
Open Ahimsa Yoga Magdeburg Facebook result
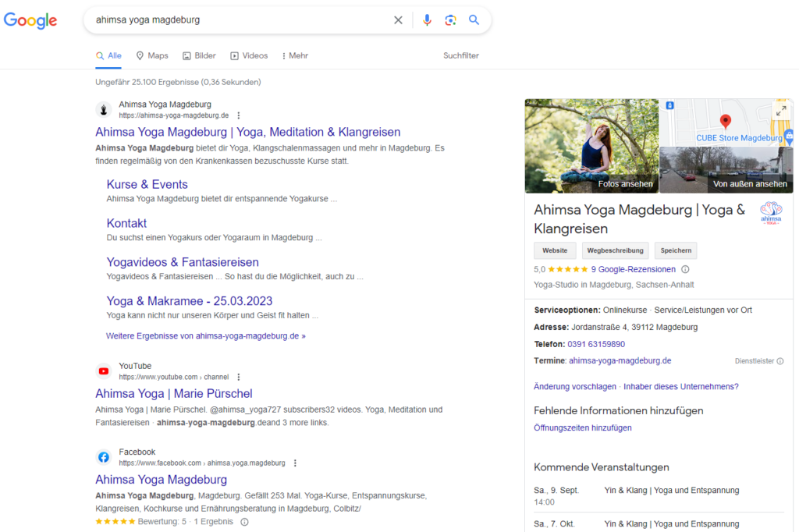tap(161, 480)
